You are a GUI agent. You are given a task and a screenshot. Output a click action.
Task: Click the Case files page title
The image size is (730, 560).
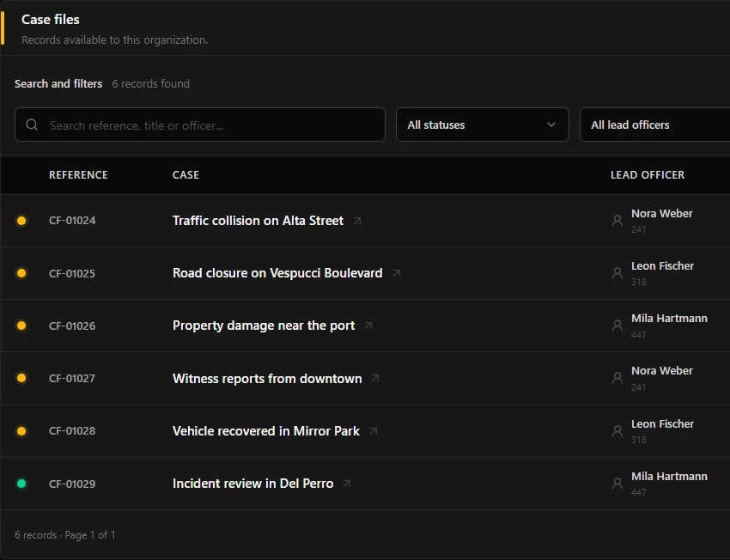click(51, 20)
